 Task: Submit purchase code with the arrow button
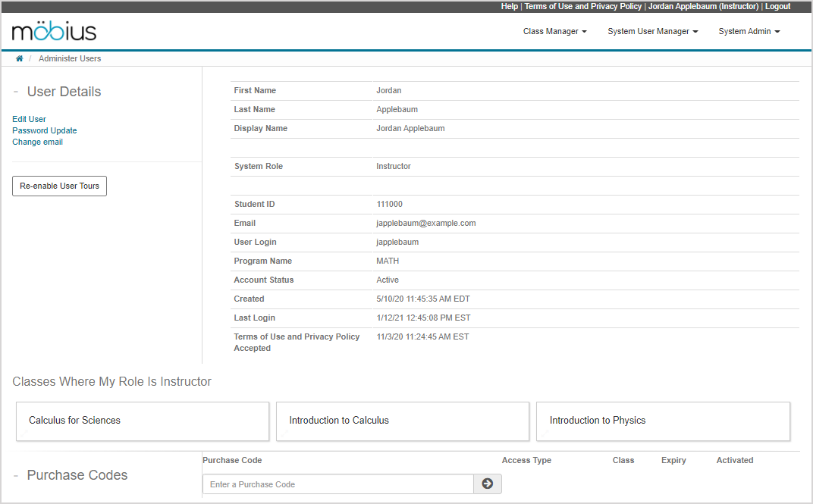(488, 484)
